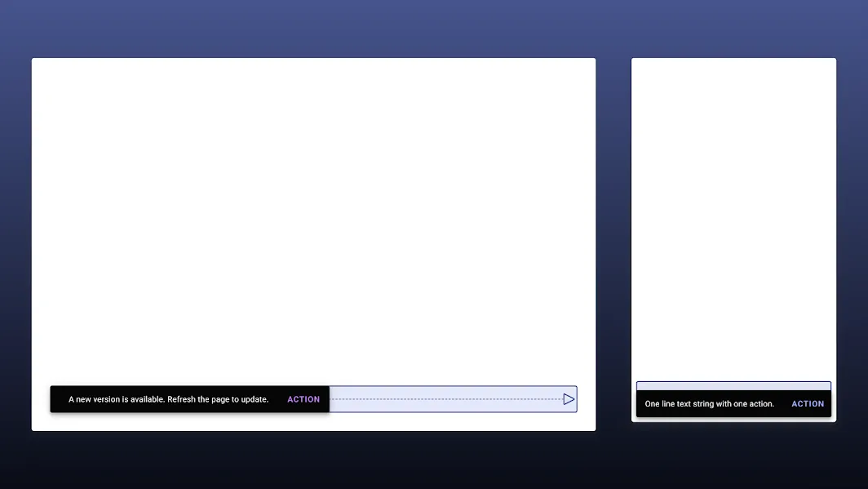This screenshot has height=489, width=868.
Task: Click the blue background above the large panel
Action: click(x=313, y=29)
